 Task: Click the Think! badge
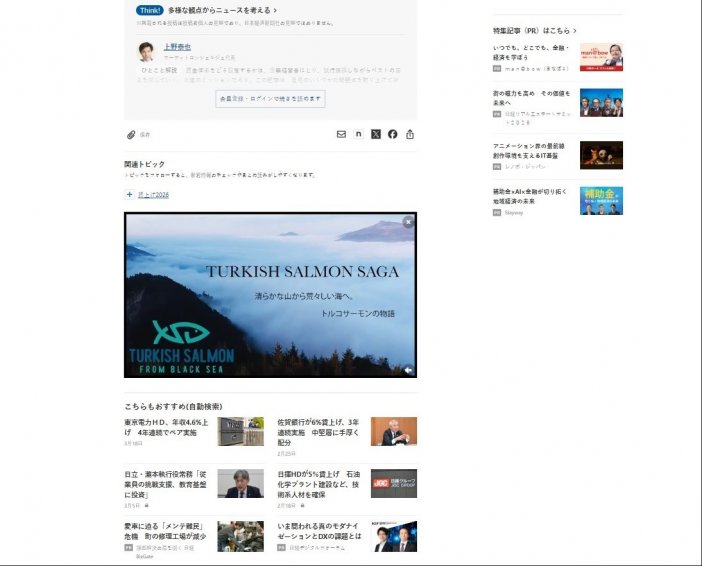pos(150,10)
